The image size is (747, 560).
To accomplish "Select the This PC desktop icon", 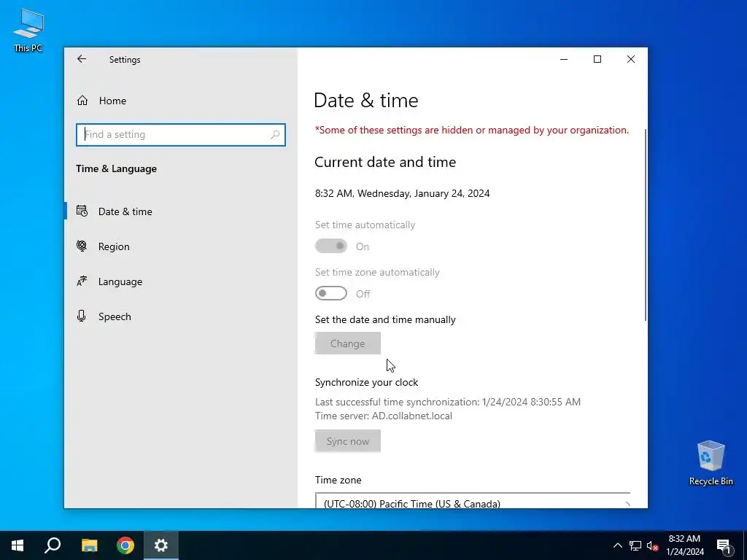I will click(x=28, y=31).
